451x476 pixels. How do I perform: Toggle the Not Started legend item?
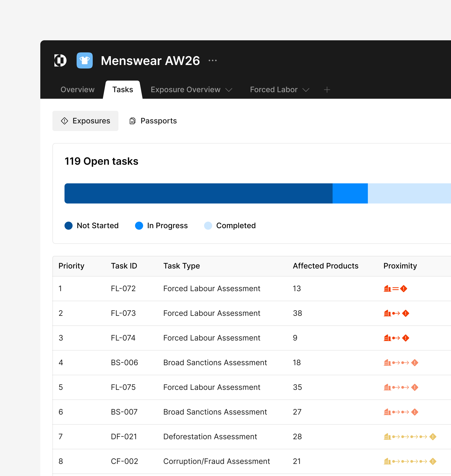click(92, 226)
